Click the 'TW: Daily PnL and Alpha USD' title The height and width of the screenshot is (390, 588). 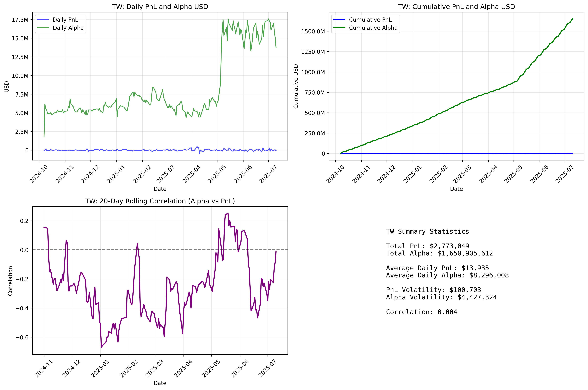(160, 7)
